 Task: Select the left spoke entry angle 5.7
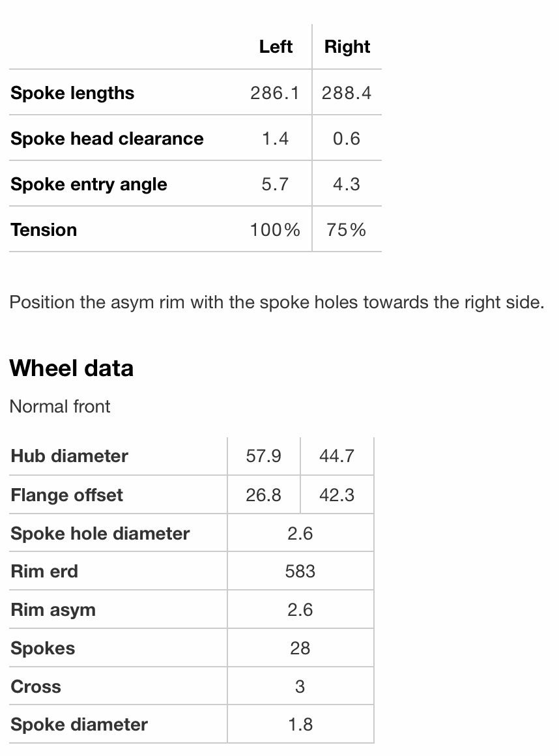click(274, 184)
